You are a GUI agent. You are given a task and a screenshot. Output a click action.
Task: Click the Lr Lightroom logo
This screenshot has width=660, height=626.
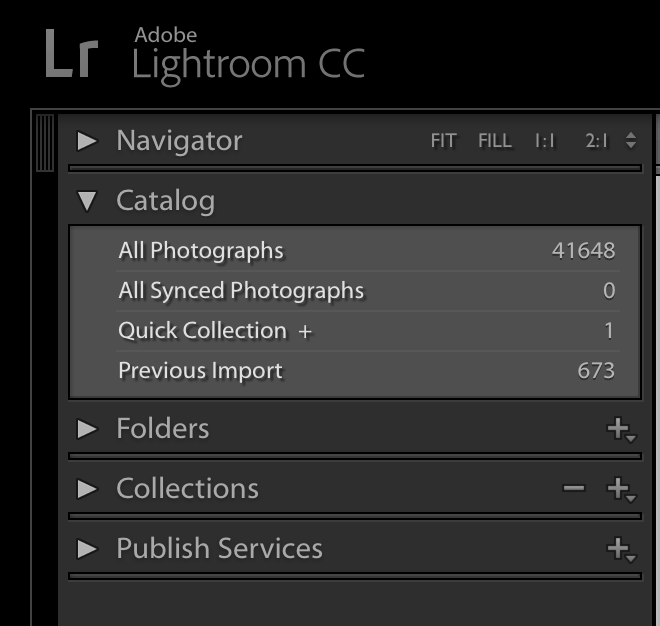[x=71, y=54]
